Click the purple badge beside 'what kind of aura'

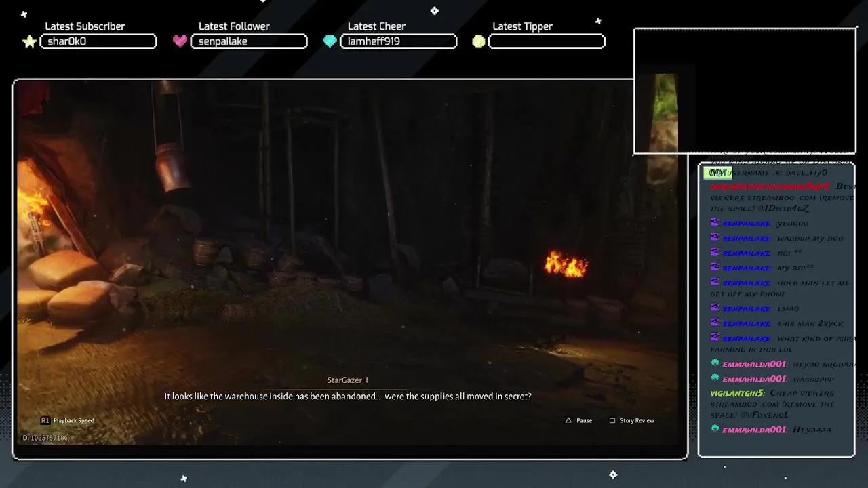pos(715,338)
